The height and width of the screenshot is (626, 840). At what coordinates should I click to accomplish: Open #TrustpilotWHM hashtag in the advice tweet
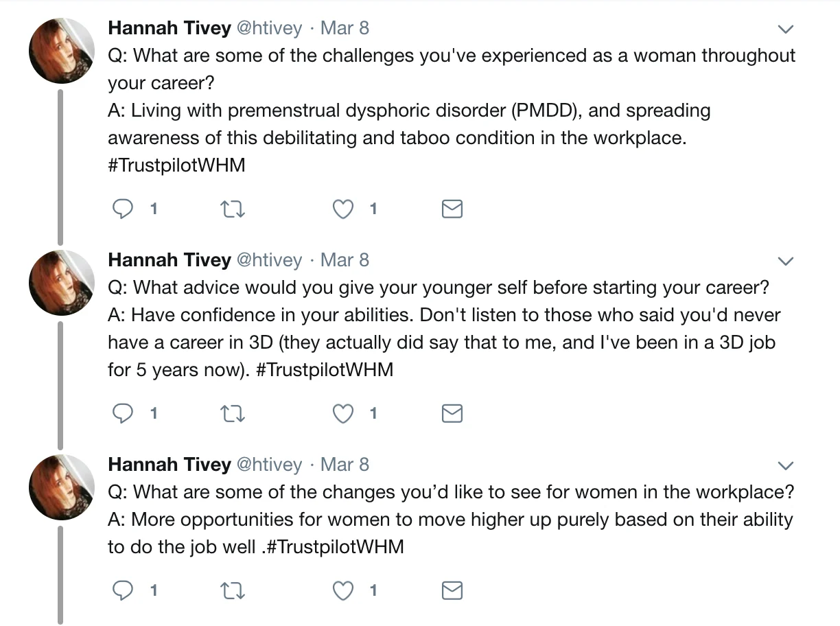pyautogui.click(x=325, y=370)
